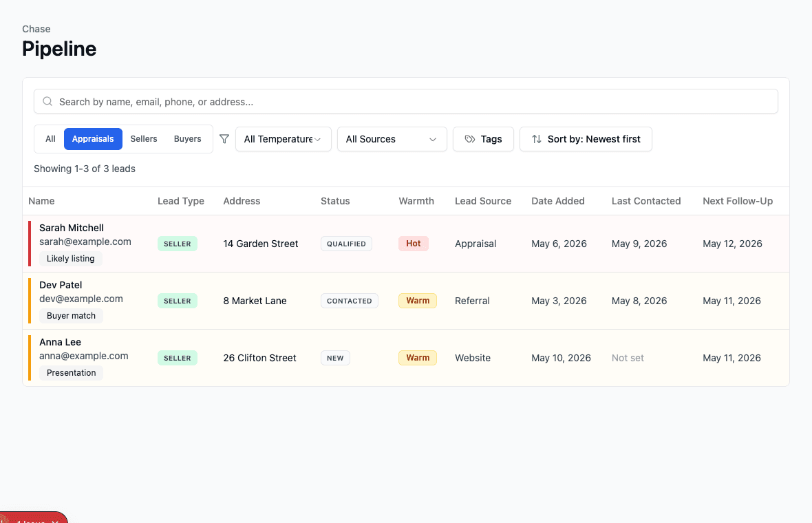Open the All Temperatures dropdown
Viewport: 812px width, 523px height.
284,139
